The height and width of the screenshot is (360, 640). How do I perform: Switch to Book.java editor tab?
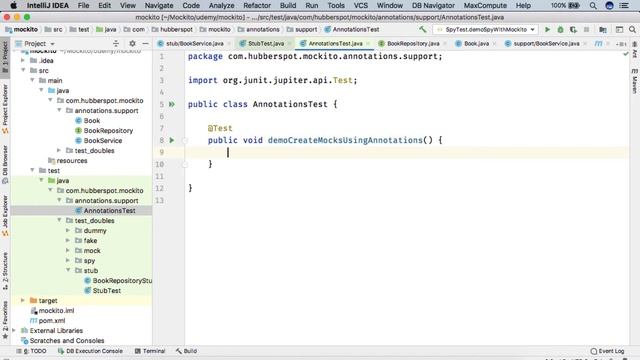coord(476,43)
